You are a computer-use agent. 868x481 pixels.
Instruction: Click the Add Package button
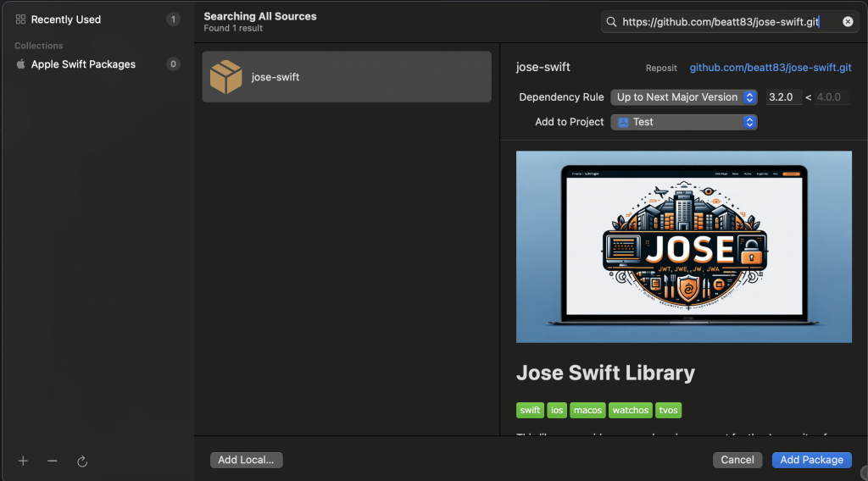[811, 460]
